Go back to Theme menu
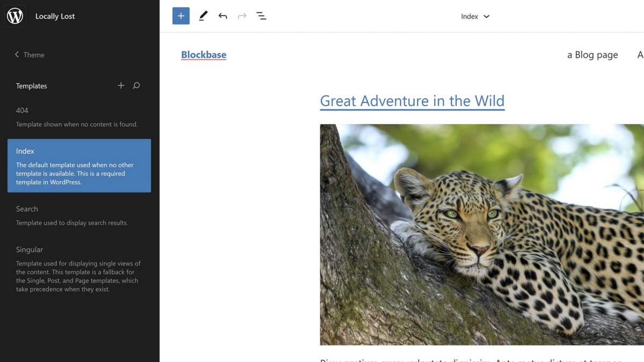This screenshot has height=362, width=644. click(x=30, y=55)
